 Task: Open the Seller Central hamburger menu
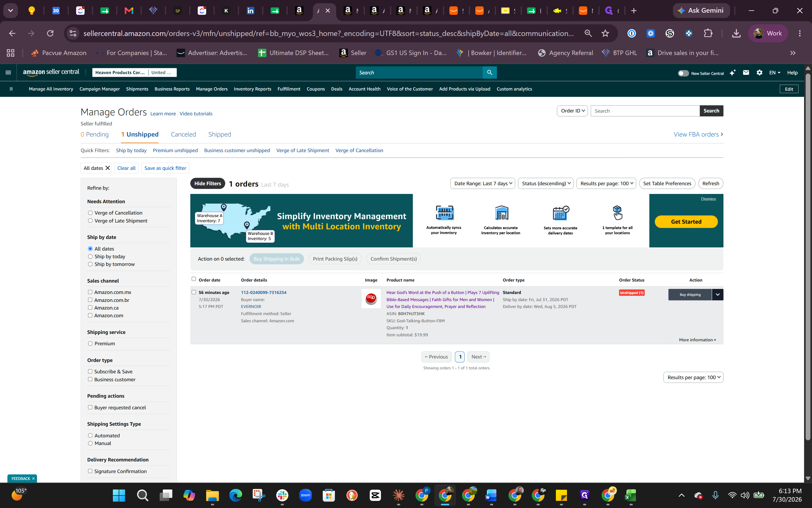point(8,72)
